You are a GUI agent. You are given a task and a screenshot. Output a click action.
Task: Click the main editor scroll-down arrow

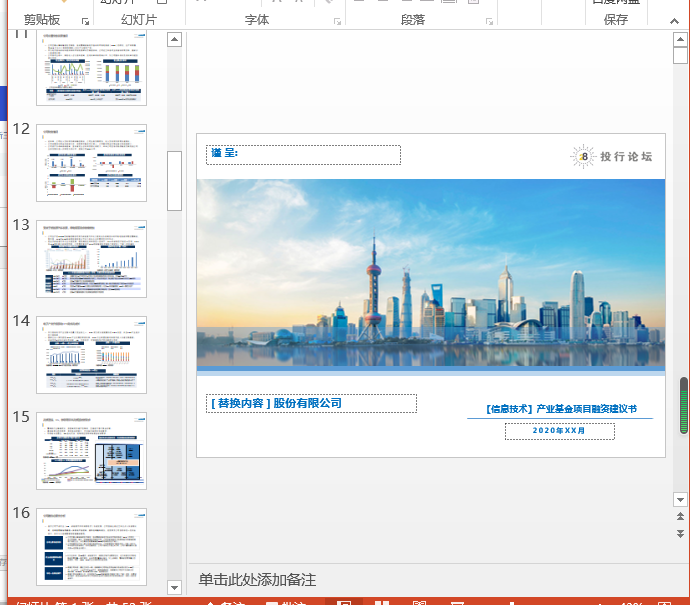tap(680, 499)
